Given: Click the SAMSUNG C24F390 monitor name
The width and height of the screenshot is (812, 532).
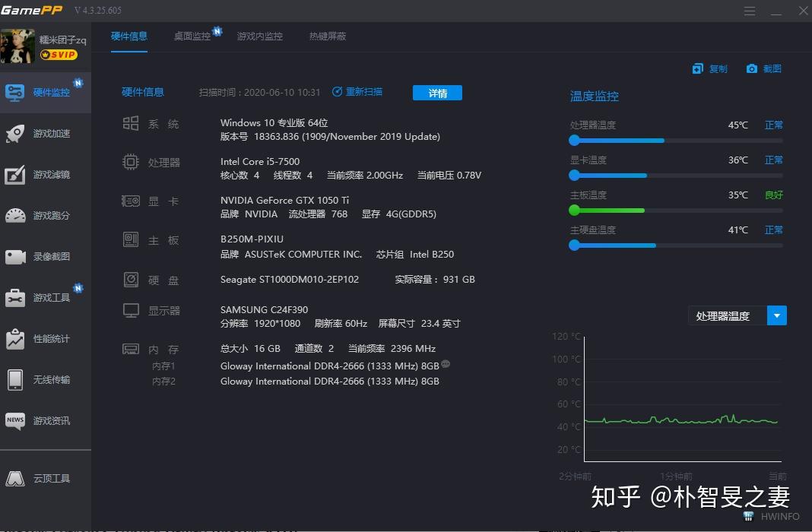Looking at the screenshot, I should click(264, 309).
